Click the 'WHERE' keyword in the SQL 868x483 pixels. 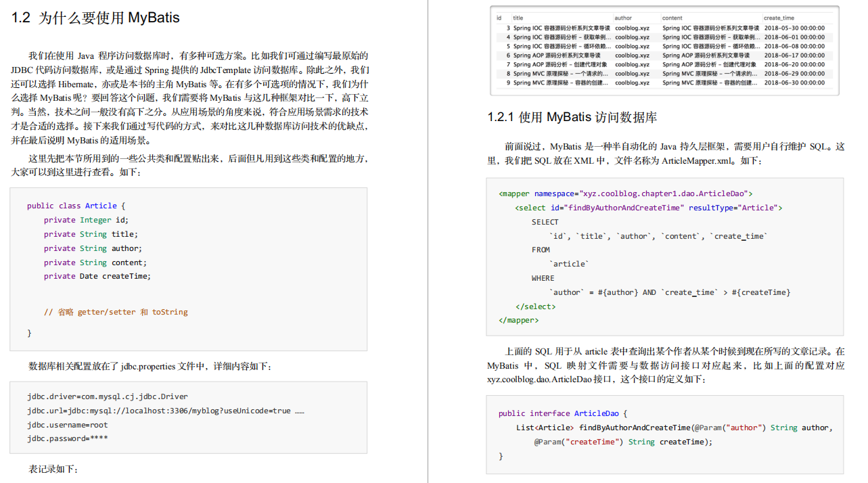[543, 278]
